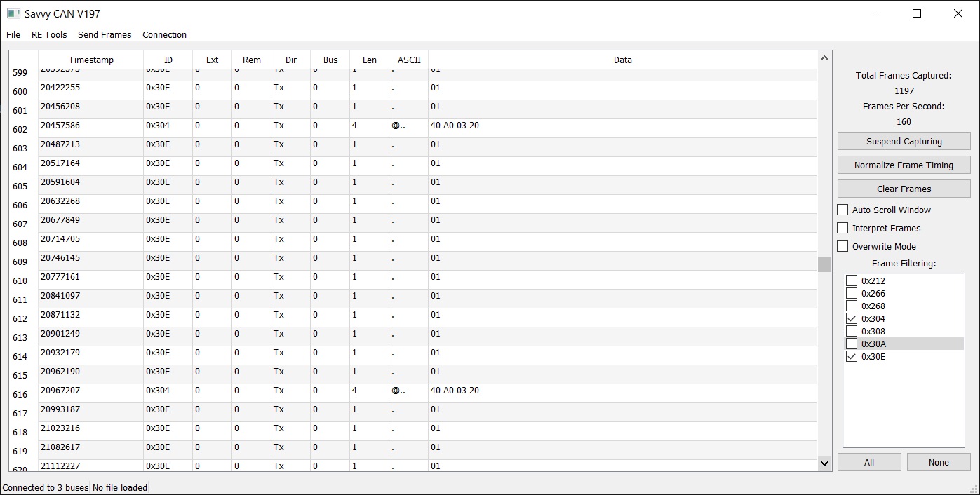
Task: Click the table scrollbar down arrow
Action: pyautogui.click(x=824, y=463)
